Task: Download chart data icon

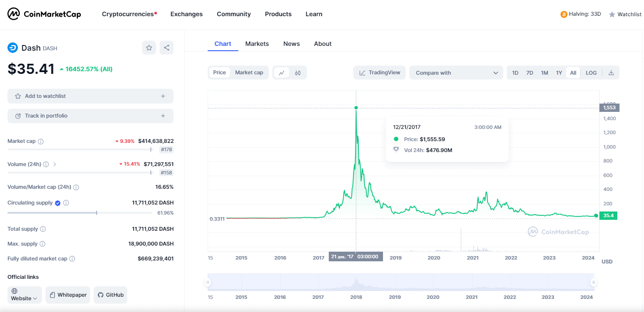Action: point(611,73)
